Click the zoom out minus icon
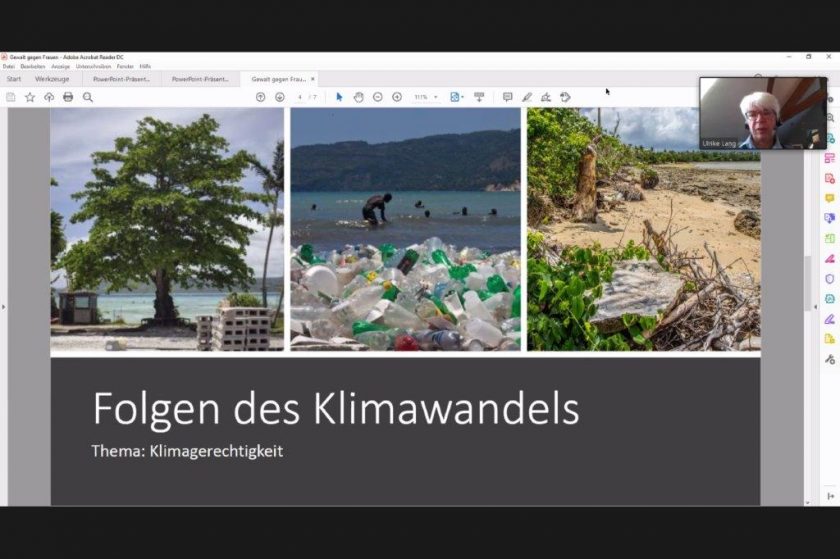The width and height of the screenshot is (840, 559). (x=378, y=97)
